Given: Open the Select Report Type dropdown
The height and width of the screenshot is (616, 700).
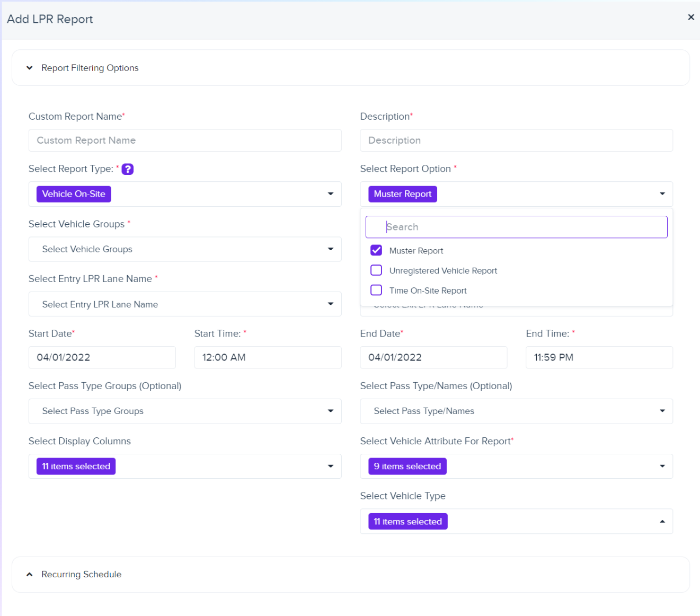Looking at the screenshot, I should (331, 193).
